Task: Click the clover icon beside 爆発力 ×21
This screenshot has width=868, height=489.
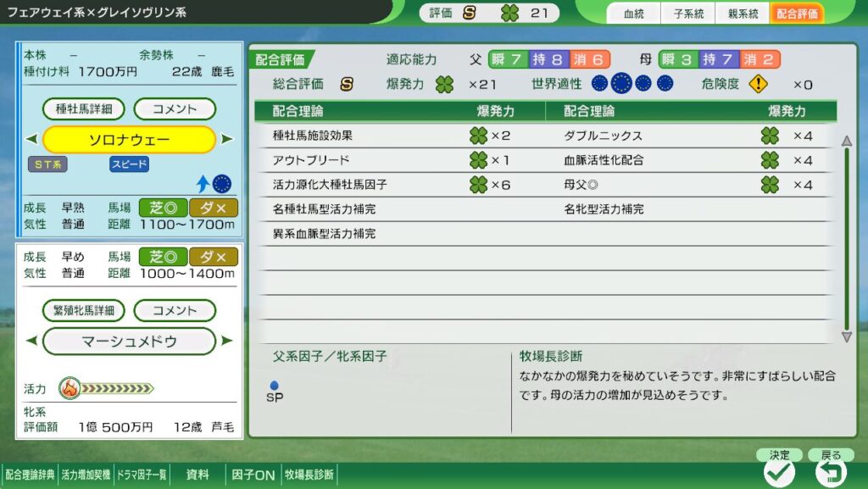Action: point(444,84)
